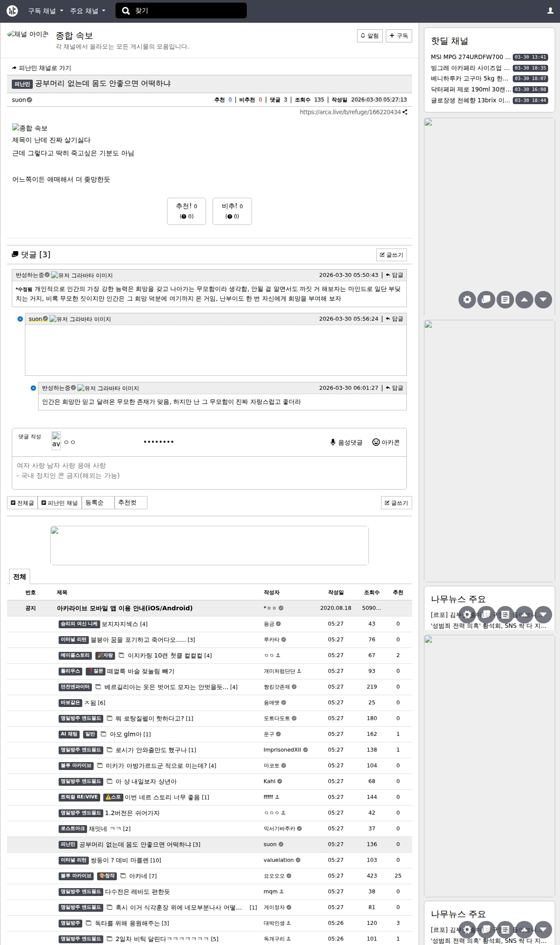The height and width of the screenshot is (945, 560).
Task: Expand the 주요 채널 dropdown
Action: [x=88, y=11]
